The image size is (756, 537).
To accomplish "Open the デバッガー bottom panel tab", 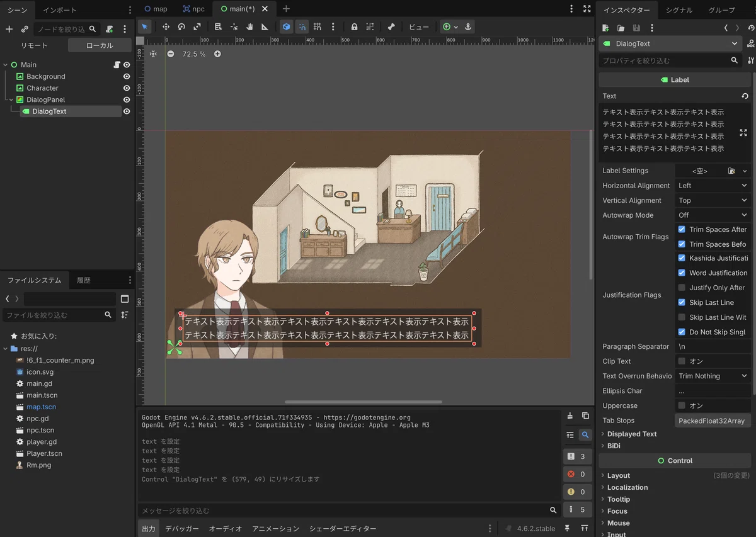I will coord(182,529).
